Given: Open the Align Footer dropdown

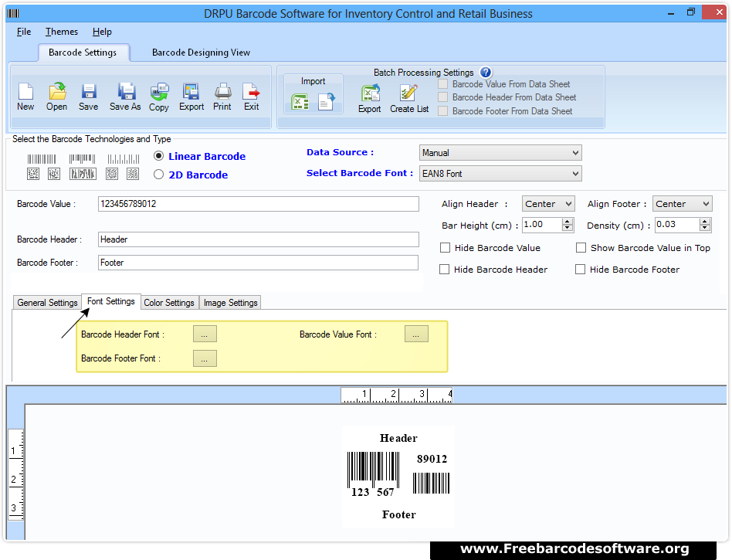Looking at the screenshot, I should (682, 204).
